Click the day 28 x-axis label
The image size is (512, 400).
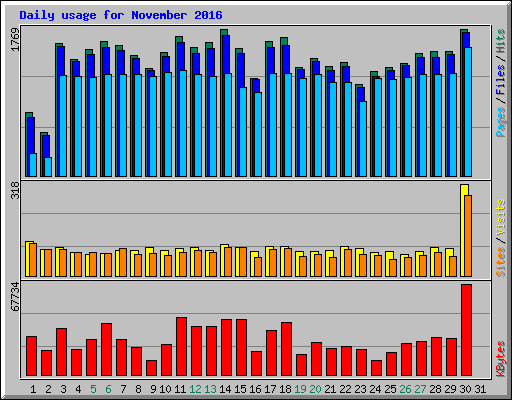click(x=435, y=389)
